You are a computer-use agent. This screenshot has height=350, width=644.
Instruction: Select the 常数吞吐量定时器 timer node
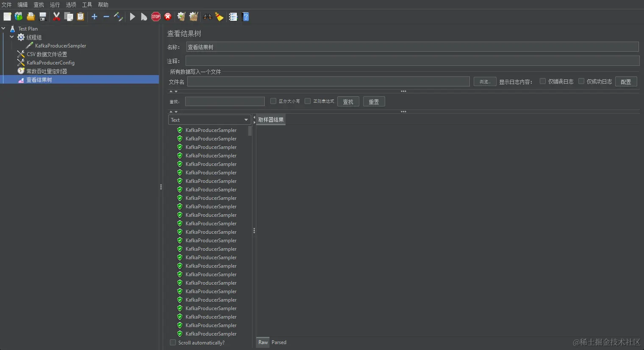47,71
